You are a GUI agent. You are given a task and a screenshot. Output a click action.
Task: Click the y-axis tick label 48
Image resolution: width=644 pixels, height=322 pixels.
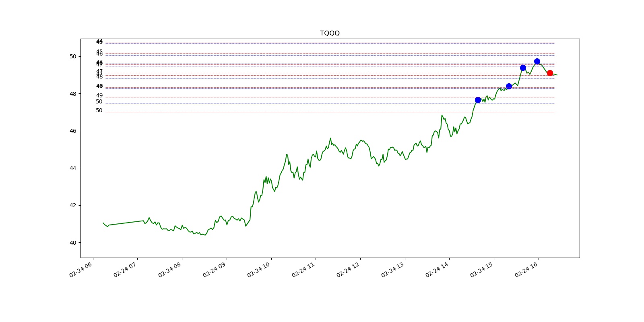click(73, 94)
